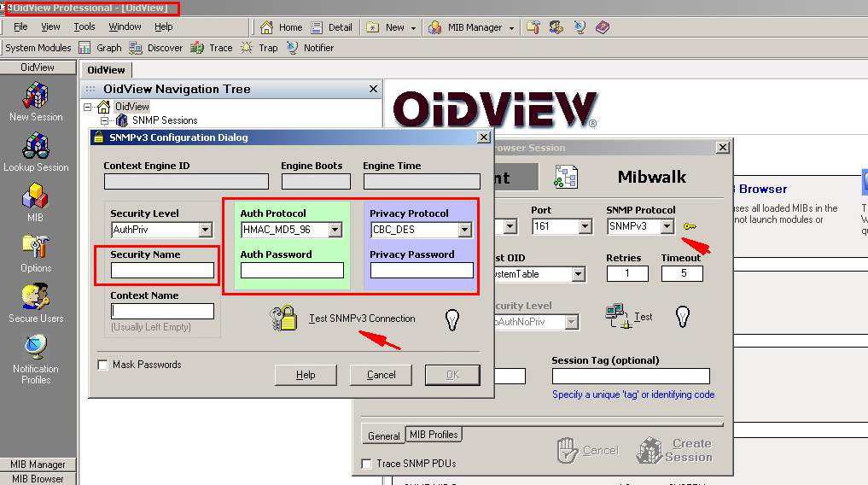Click the Cancel button in SNMPv3 dialog
The image size is (868, 485).
tap(381, 375)
